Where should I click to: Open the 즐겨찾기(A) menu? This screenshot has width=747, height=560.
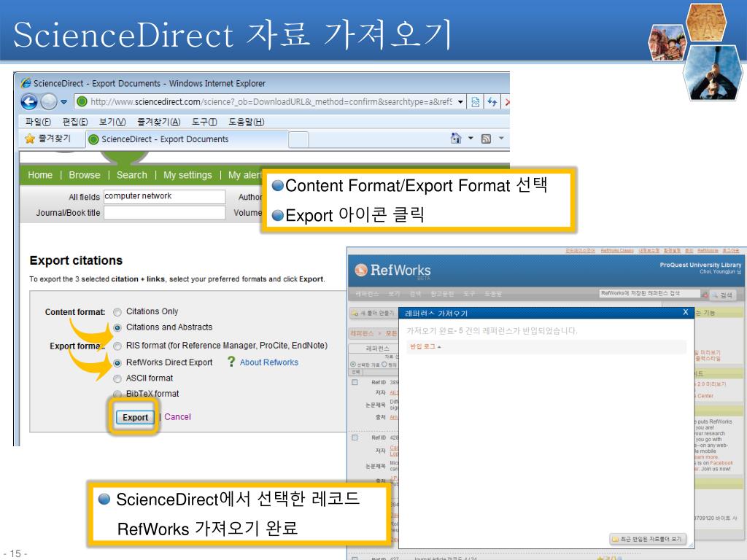[x=158, y=122]
